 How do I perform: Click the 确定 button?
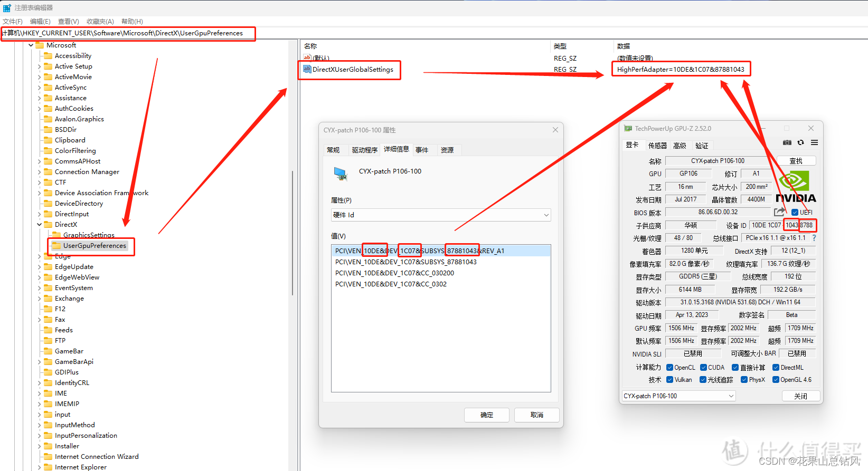[487, 415]
